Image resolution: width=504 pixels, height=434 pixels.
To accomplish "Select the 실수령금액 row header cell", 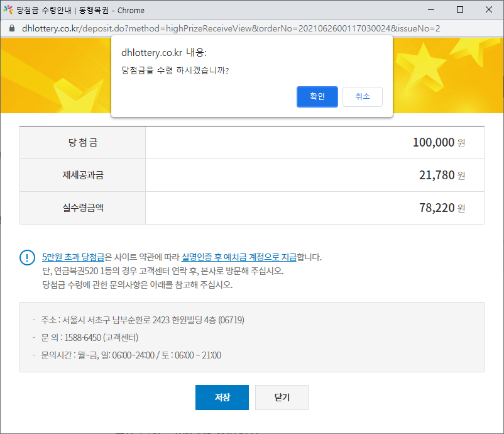I will click(x=82, y=208).
